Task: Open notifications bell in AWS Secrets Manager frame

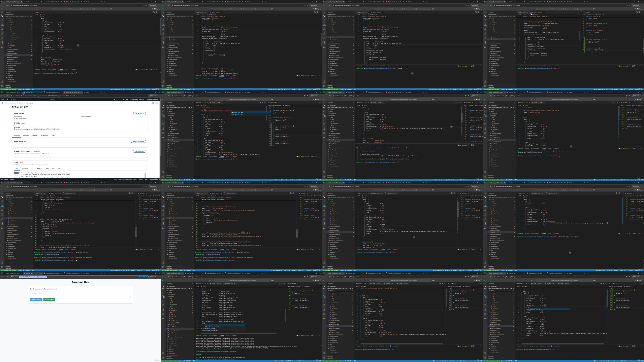Action: point(119,100)
